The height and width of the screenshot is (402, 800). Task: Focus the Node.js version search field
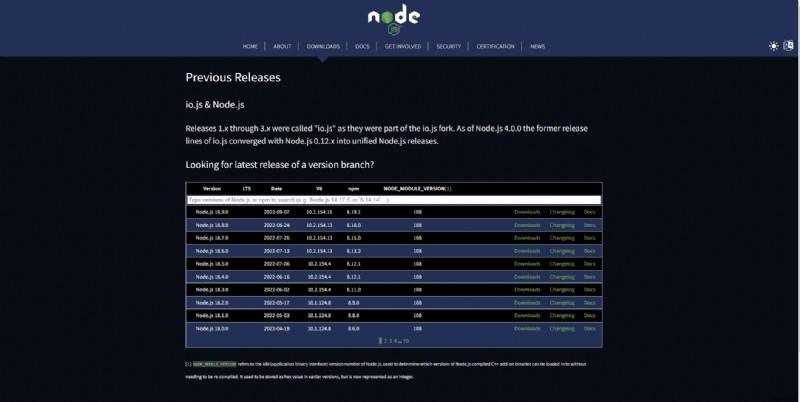point(394,200)
